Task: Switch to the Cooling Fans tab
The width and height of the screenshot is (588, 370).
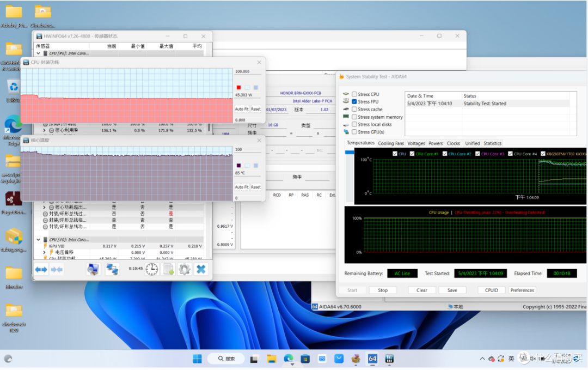Action: (x=391, y=143)
